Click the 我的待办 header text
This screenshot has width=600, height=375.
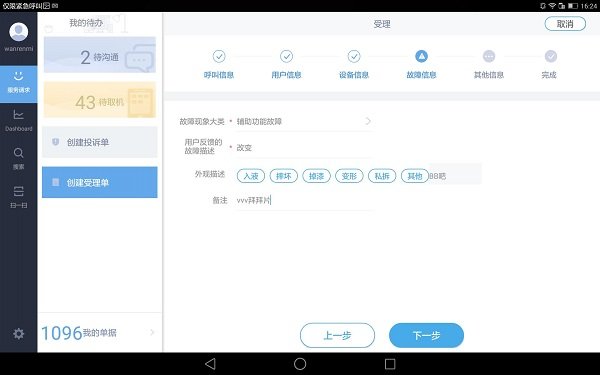tap(86, 23)
